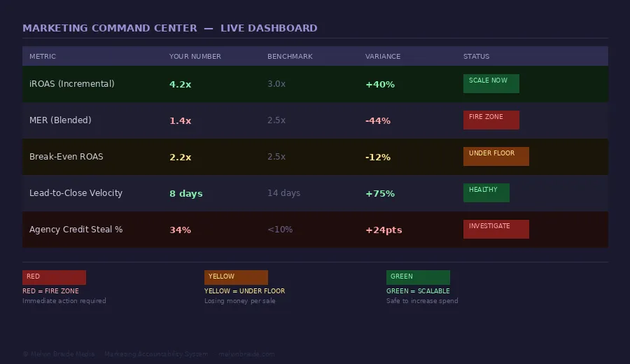630x364 pixels.
Task: Click the METRIC column header
Action: (43, 56)
